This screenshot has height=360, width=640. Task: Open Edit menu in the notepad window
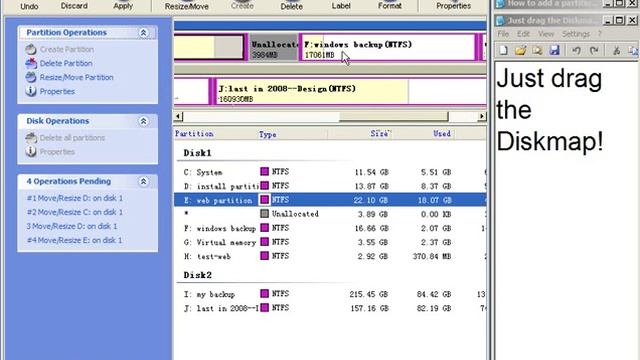523,34
